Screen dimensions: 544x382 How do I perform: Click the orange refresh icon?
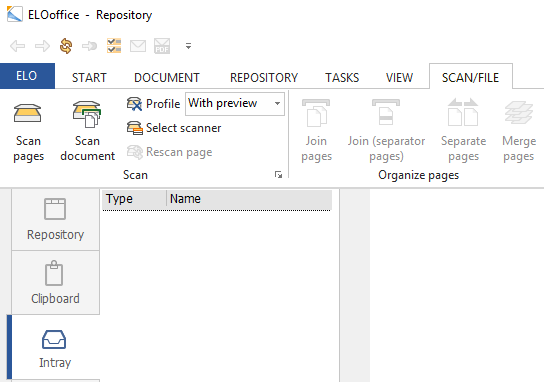click(66, 46)
